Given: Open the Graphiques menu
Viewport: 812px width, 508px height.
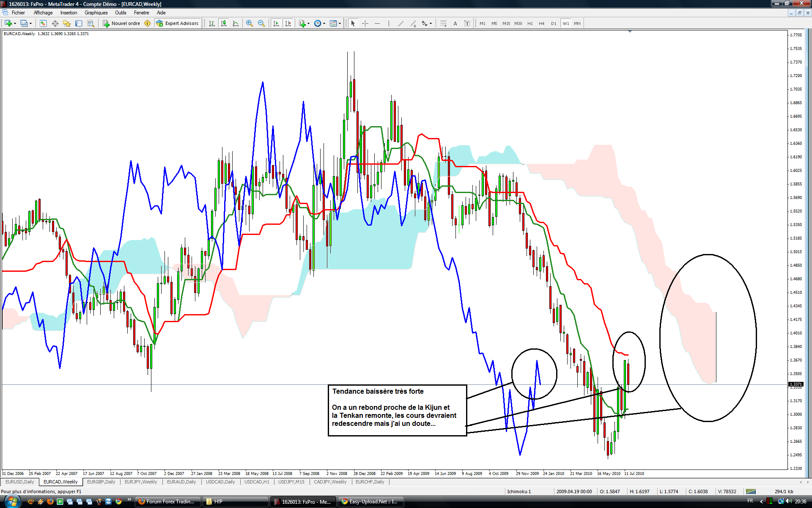Looking at the screenshot, I should pos(96,13).
